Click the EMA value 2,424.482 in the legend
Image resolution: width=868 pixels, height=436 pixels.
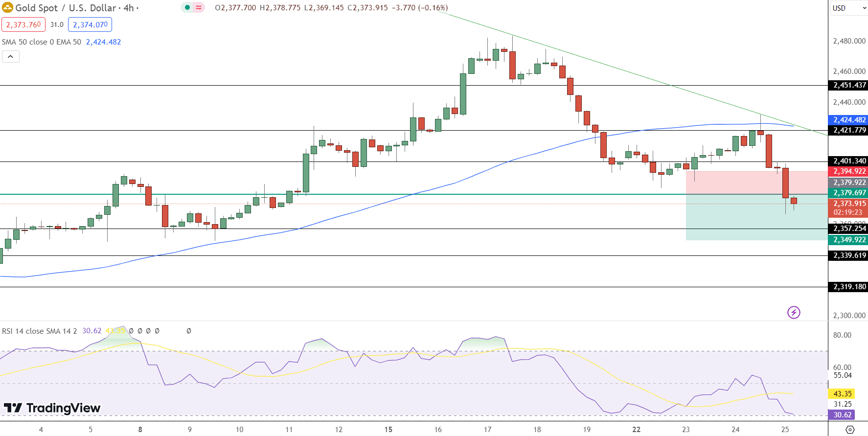103,42
